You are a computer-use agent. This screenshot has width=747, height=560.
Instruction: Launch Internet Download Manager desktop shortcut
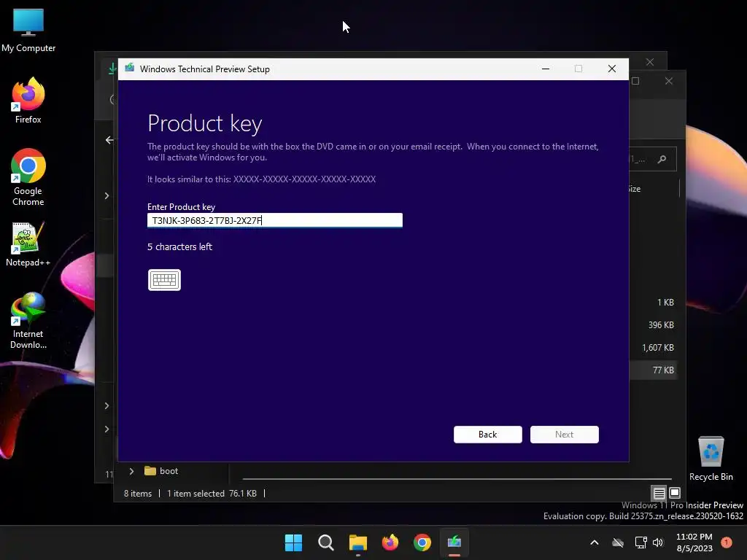(28, 321)
